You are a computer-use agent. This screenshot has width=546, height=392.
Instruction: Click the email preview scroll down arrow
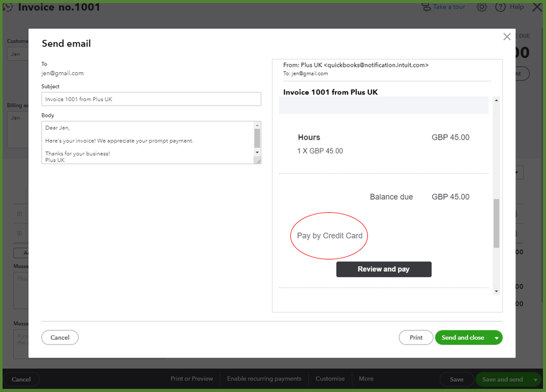point(496,291)
